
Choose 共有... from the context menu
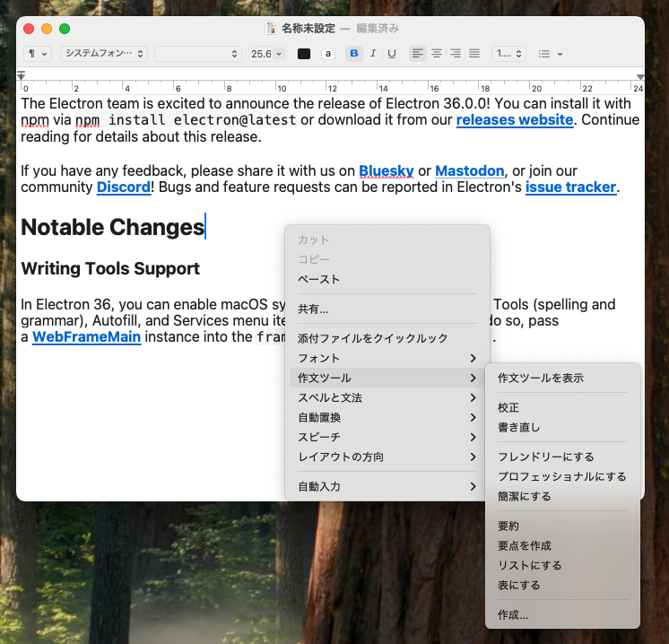pyautogui.click(x=387, y=309)
